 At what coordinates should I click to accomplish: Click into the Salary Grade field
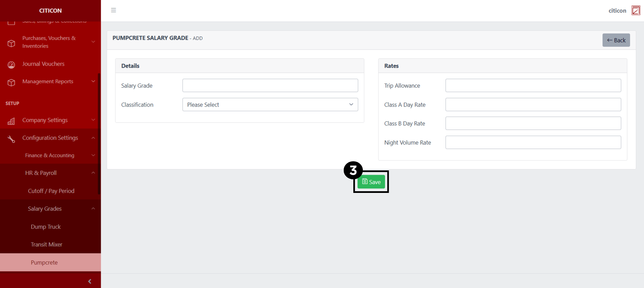(x=270, y=86)
